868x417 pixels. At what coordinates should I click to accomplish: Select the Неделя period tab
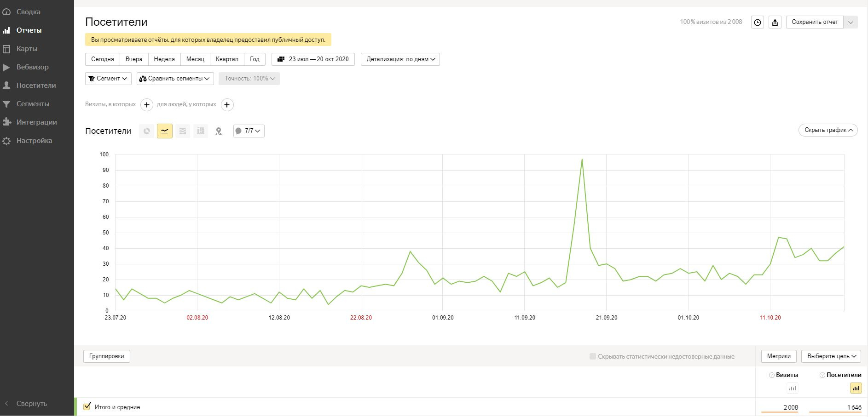(x=164, y=59)
